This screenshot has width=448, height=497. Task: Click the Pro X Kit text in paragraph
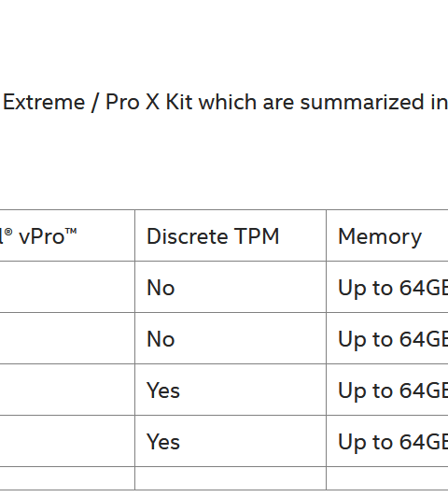(148, 102)
